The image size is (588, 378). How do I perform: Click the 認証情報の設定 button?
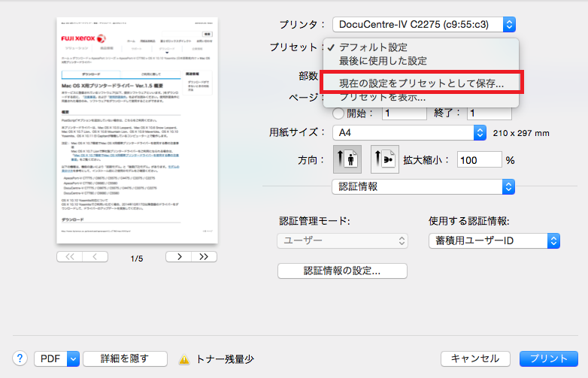point(342,271)
